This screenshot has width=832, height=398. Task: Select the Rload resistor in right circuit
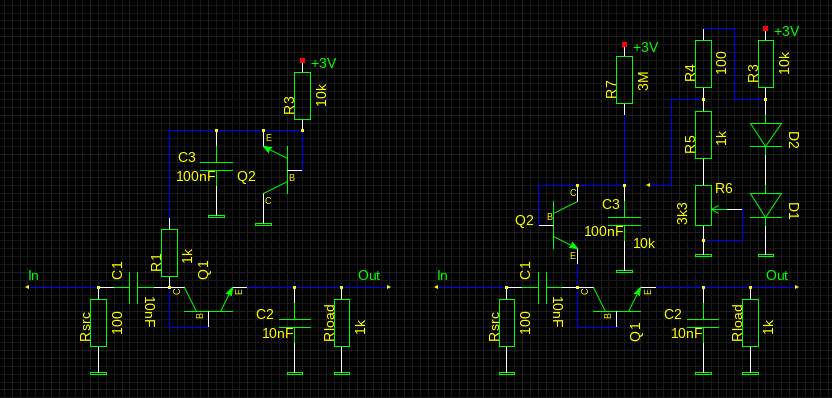[x=750, y=323]
